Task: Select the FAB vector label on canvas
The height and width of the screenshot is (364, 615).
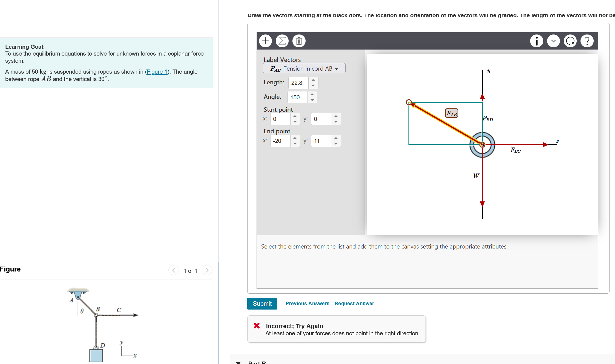Action: tap(451, 113)
